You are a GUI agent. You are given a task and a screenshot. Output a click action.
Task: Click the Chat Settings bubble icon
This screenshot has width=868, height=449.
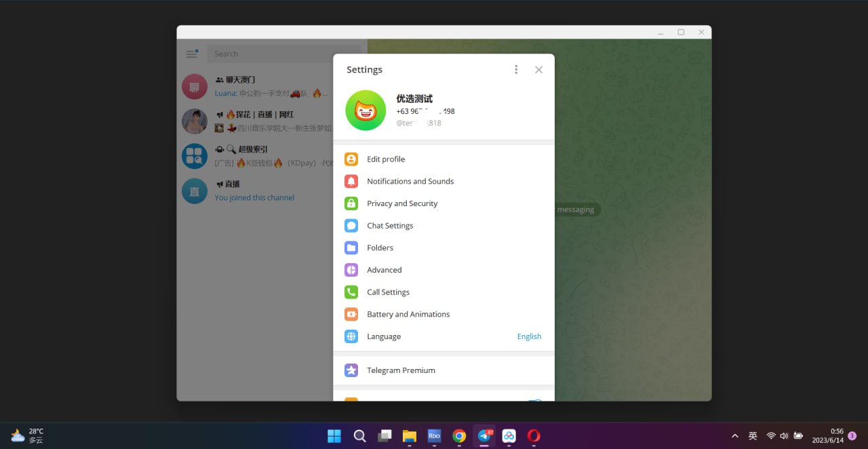click(351, 226)
